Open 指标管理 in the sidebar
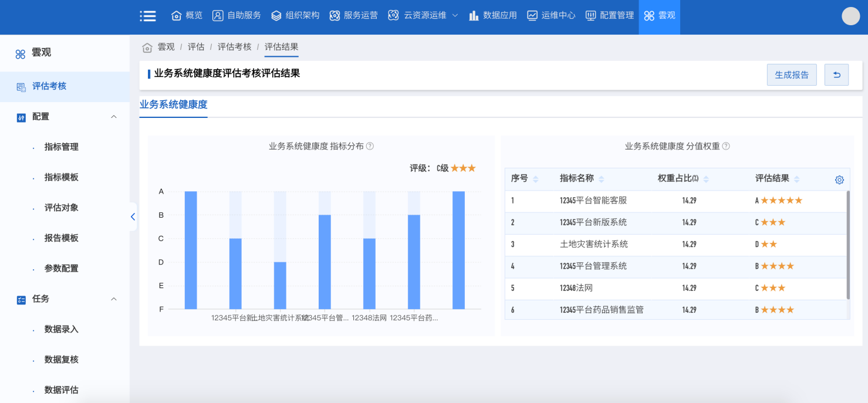The height and width of the screenshot is (403, 868). (x=61, y=147)
